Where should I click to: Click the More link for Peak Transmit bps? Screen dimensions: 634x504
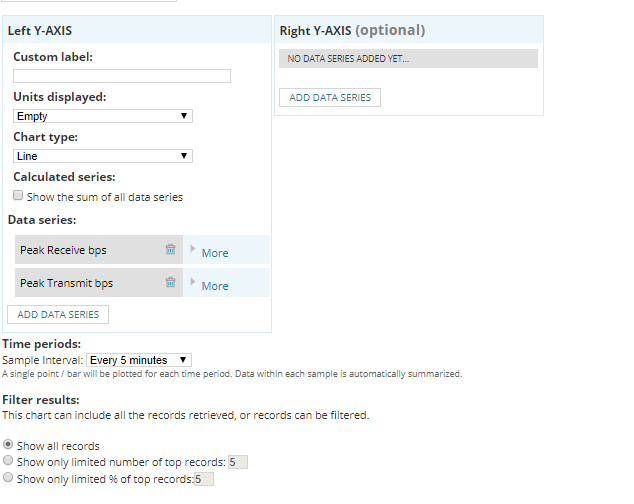coord(215,286)
